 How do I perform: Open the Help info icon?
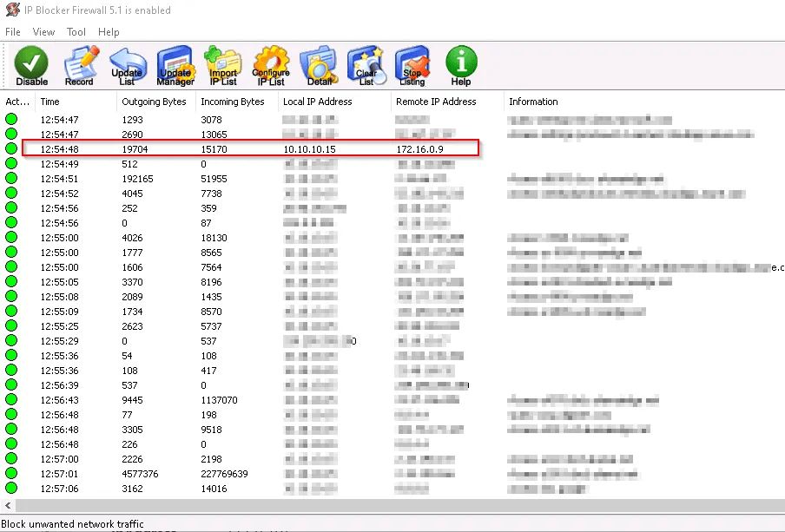pyautogui.click(x=461, y=66)
